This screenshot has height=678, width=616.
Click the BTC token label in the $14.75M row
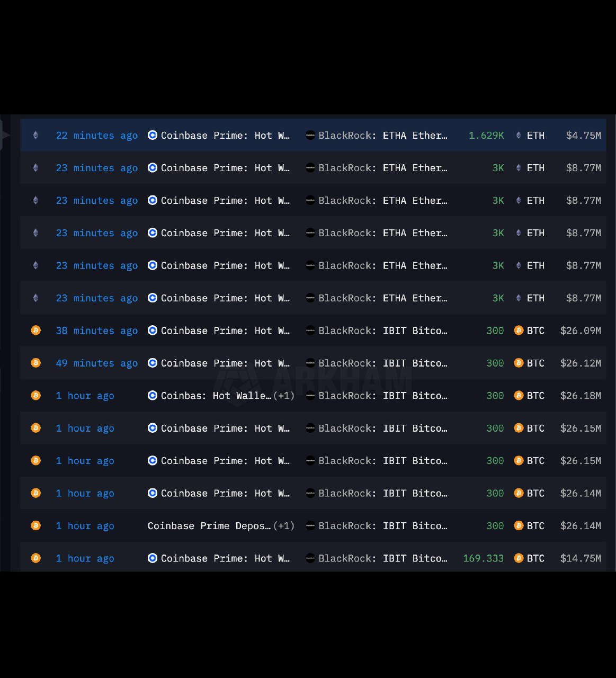535,558
